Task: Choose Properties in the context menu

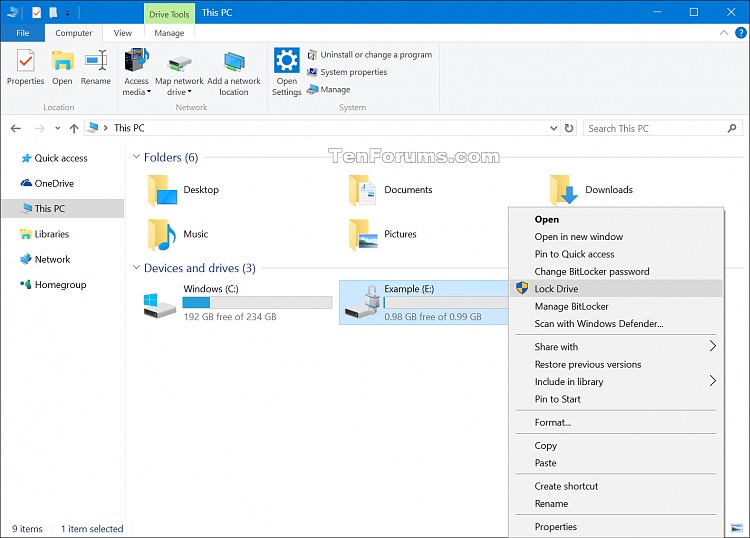Action: 617,527
